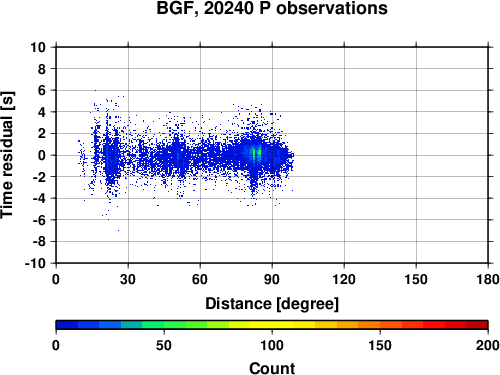Click the x-axis tick label 180
Image resolution: width=500 pixels, height=375 pixels.
point(487,279)
